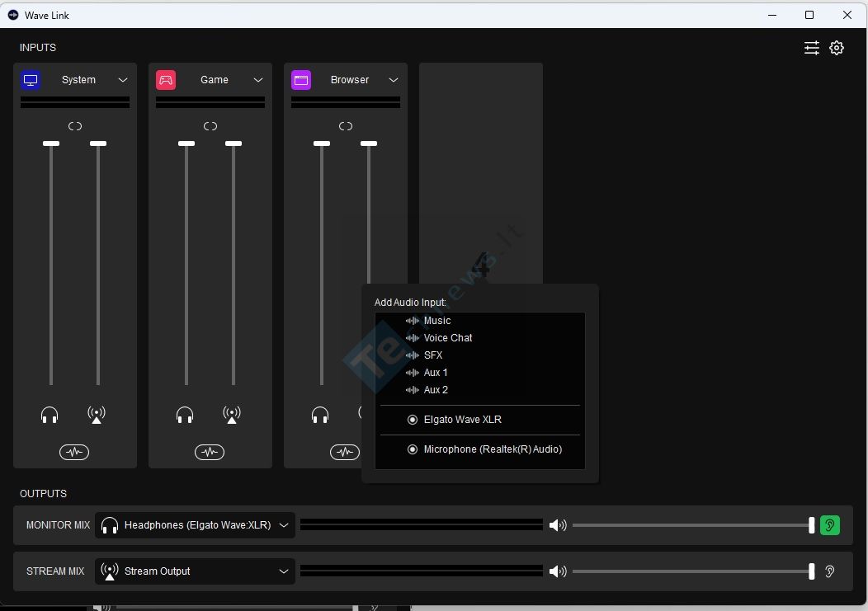Toggle link faders on System channel
The width and height of the screenshot is (868, 611).
(x=75, y=126)
